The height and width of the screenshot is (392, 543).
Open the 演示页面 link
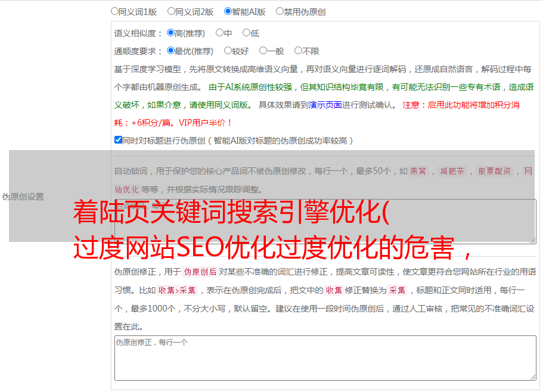(x=325, y=105)
